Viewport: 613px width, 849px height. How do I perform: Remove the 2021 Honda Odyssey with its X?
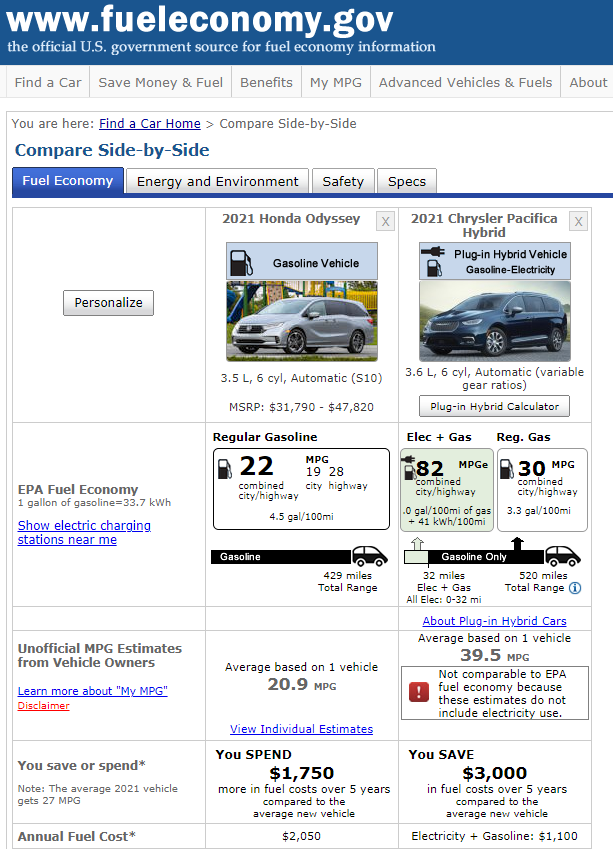(386, 221)
